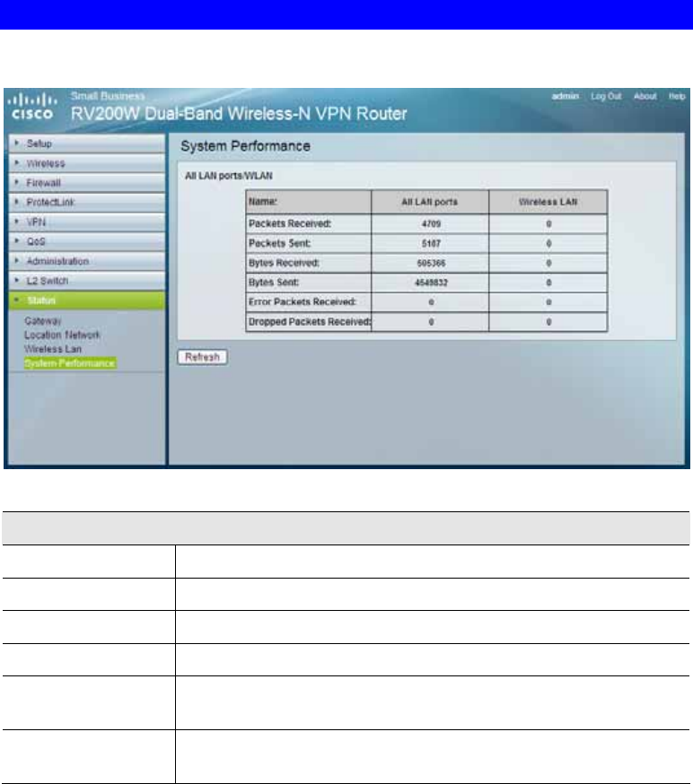The height and width of the screenshot is (784, 693).
Task: Click the Bytes Received: row label
Action: (x=284, y=263)
